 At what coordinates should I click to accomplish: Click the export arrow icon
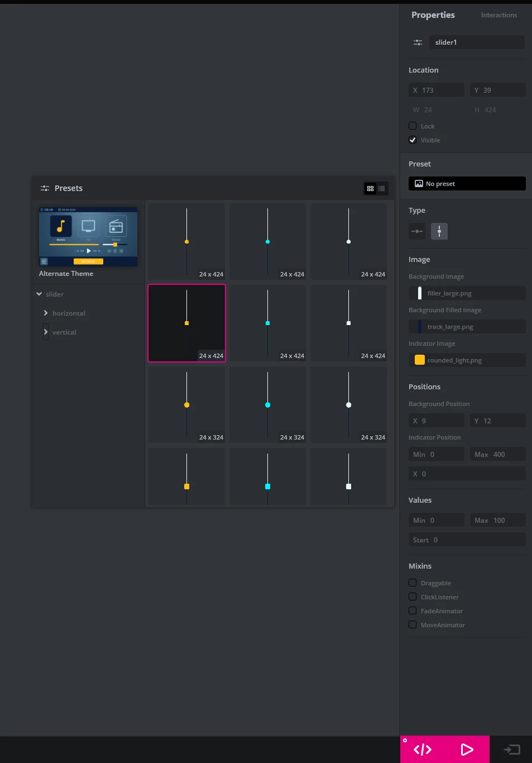tap(512, 750)
